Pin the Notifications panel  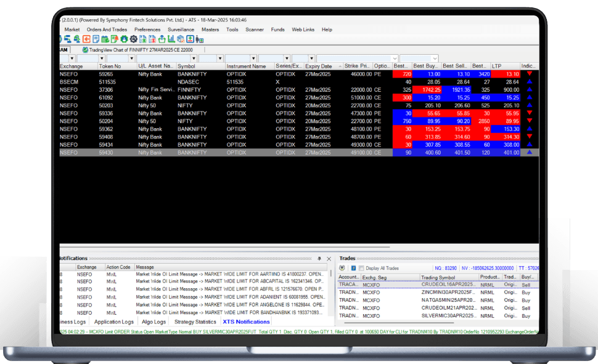(x=319, y=259)
